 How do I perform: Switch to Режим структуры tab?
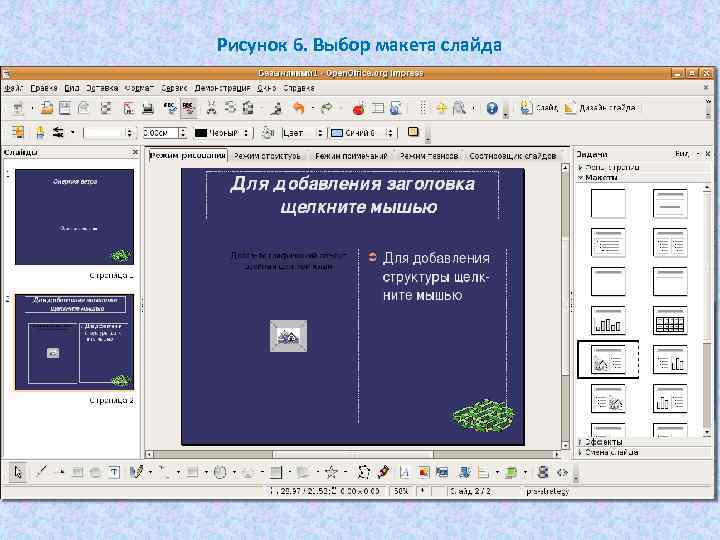coord(267,156)
